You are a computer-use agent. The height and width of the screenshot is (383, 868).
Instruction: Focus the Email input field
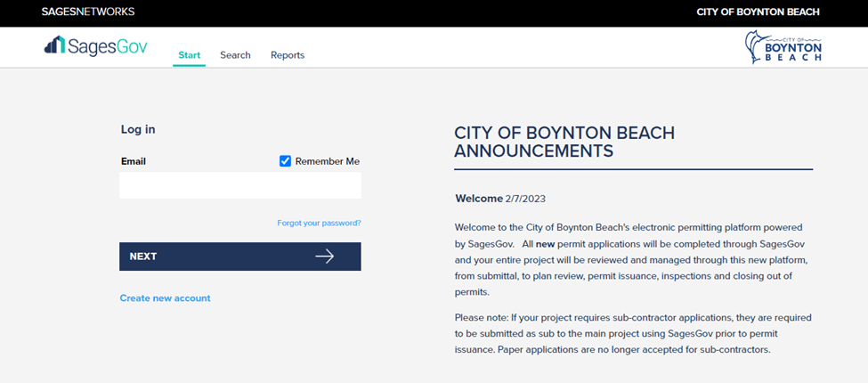(x=240, y=185)
